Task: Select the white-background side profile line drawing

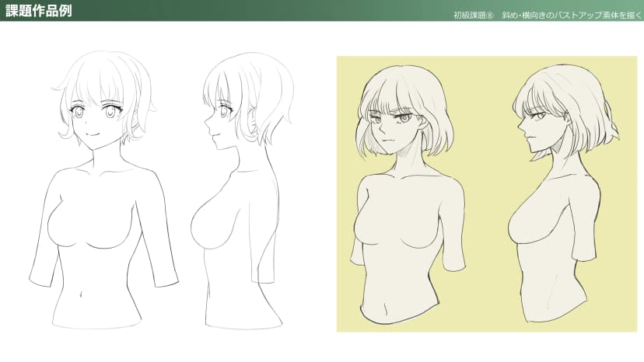Action: 243,190
